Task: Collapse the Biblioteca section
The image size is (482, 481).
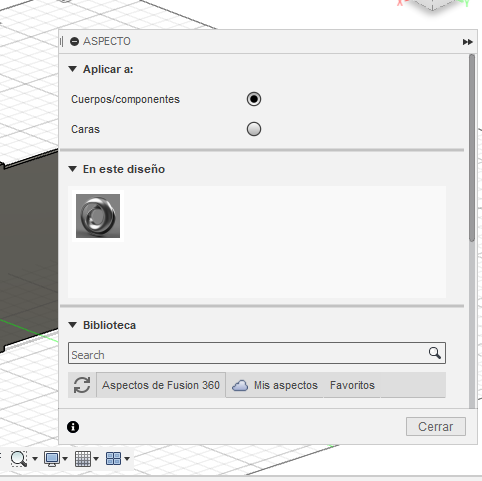Action: pos(72,325)
